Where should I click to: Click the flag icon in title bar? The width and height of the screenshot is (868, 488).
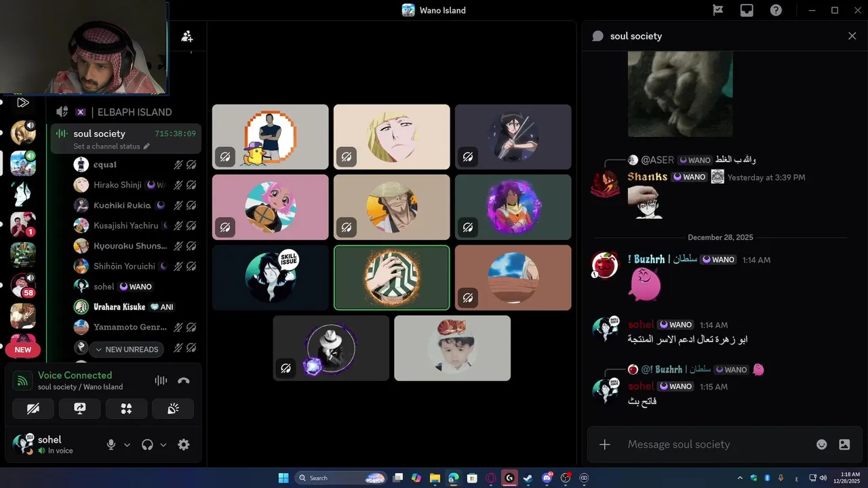718,10
